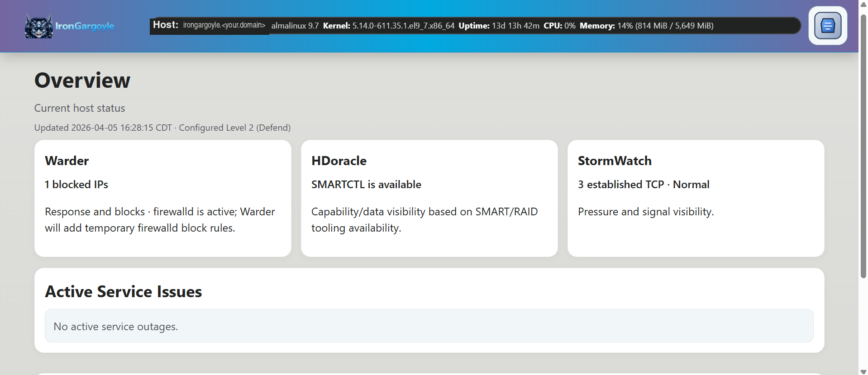
Task: Click the 'SMARTCTL is available' status text
Action: (x=366, y=185)
